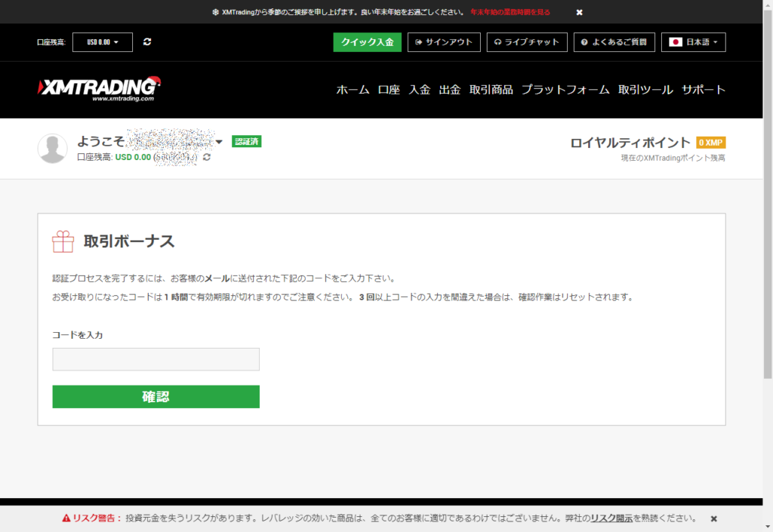Click the 認証済 verified badge
The height and width of the screenshot is (532, 773).
(247, 141)
